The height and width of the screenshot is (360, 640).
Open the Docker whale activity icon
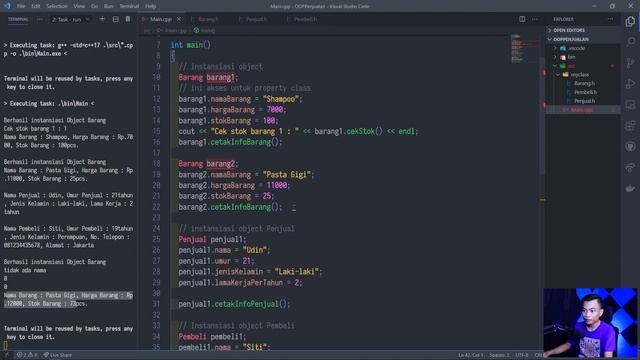pos(630,188)
